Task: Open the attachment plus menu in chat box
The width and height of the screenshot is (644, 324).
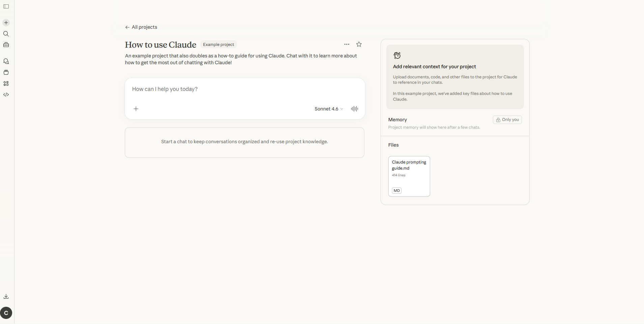Action: point(136,109)
